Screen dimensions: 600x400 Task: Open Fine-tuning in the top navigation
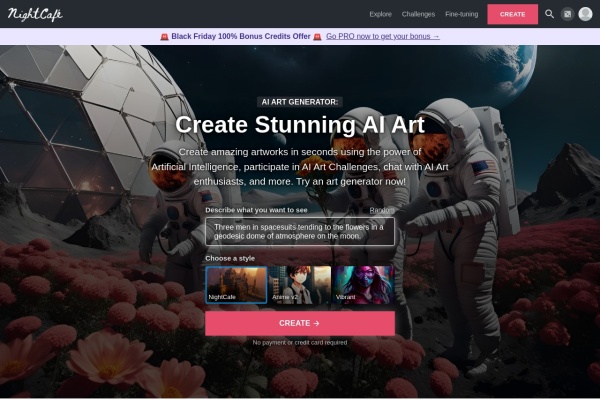[461, 14]
